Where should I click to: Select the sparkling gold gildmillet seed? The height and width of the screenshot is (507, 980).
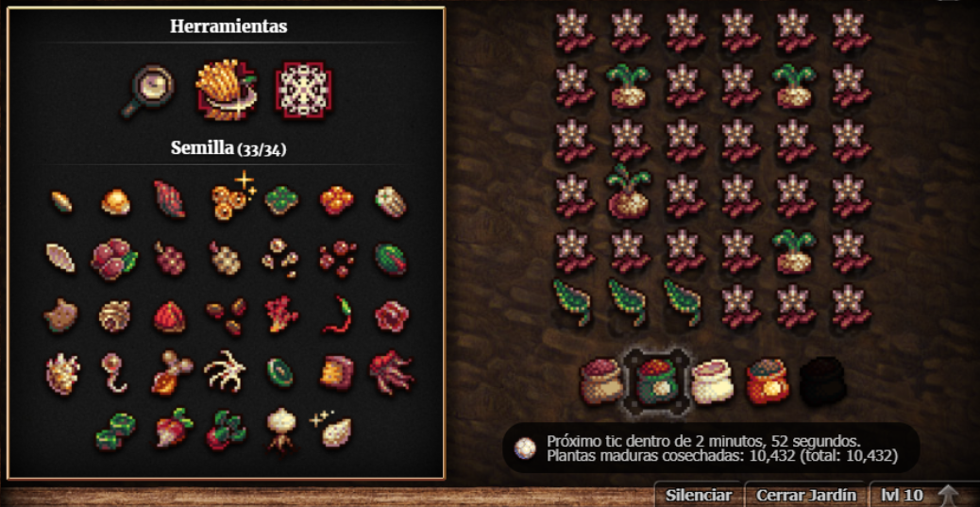[232, 196]
